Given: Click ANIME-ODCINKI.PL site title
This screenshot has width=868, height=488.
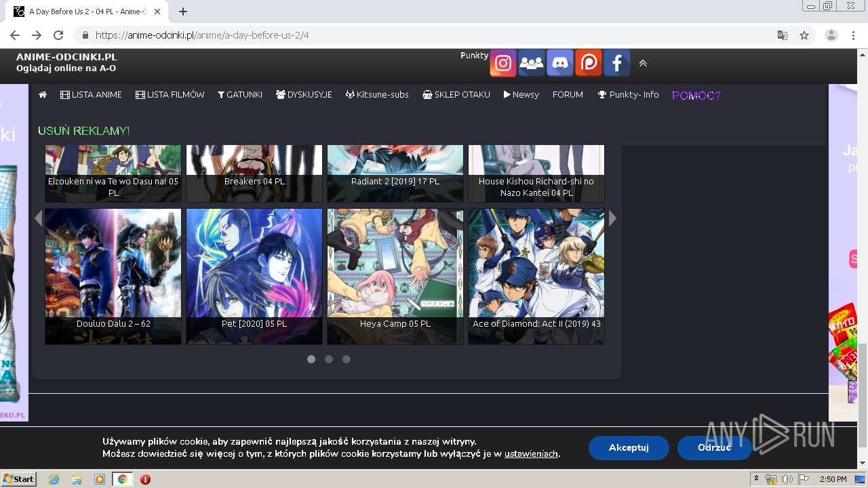Looking at the screenshot, I should [66, 57].
